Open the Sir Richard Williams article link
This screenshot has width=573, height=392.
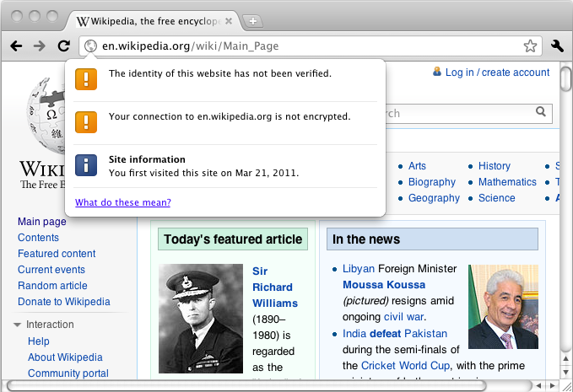(x=274, y=287)
